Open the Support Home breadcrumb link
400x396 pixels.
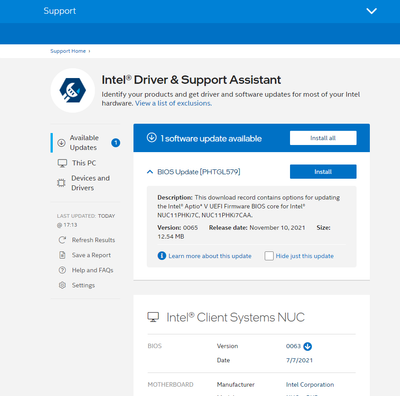(68, 51)
